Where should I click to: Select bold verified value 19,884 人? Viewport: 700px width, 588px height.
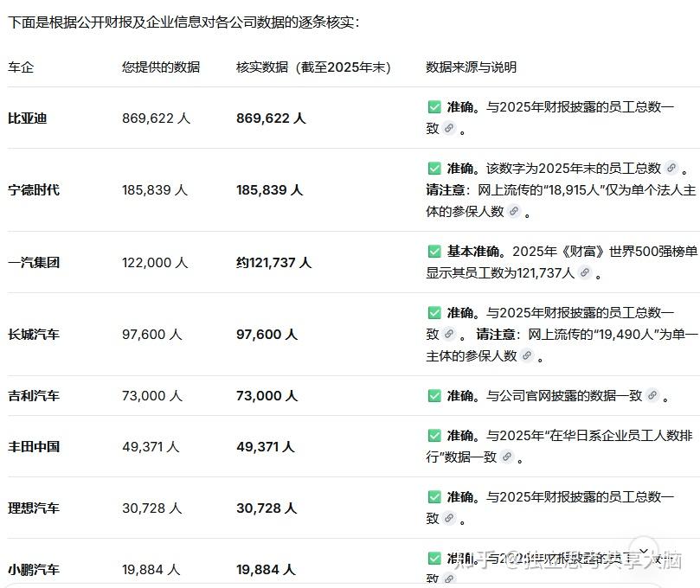(x=266, y=570)
